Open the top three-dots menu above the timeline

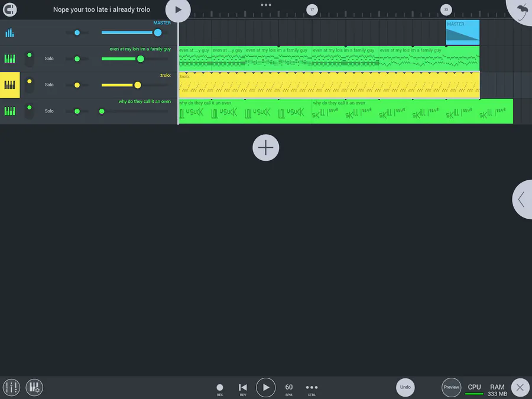pos(266,5)
